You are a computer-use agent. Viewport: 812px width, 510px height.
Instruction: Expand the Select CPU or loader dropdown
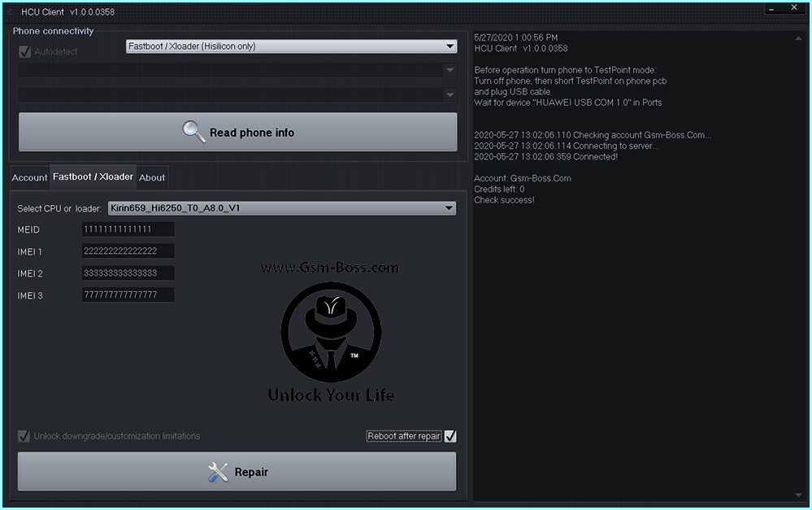click(x=282, y=208)
